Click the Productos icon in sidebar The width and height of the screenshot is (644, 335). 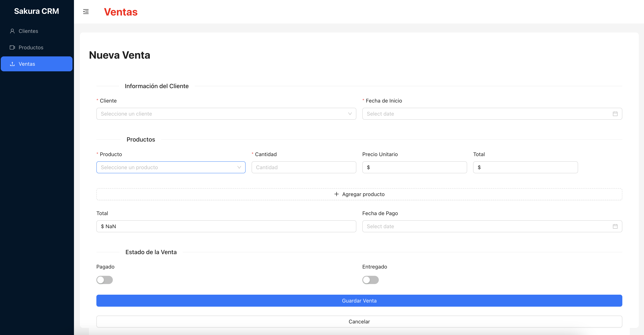(12, 47)
